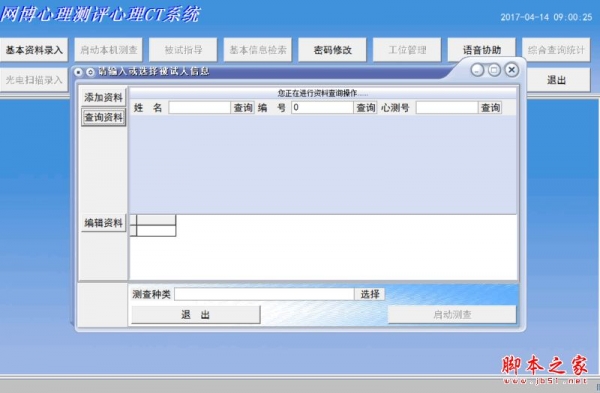600x393 pixels.
Task: Click the 测查种类 input field
Action: pyautogui.click(x=264, y=294)
